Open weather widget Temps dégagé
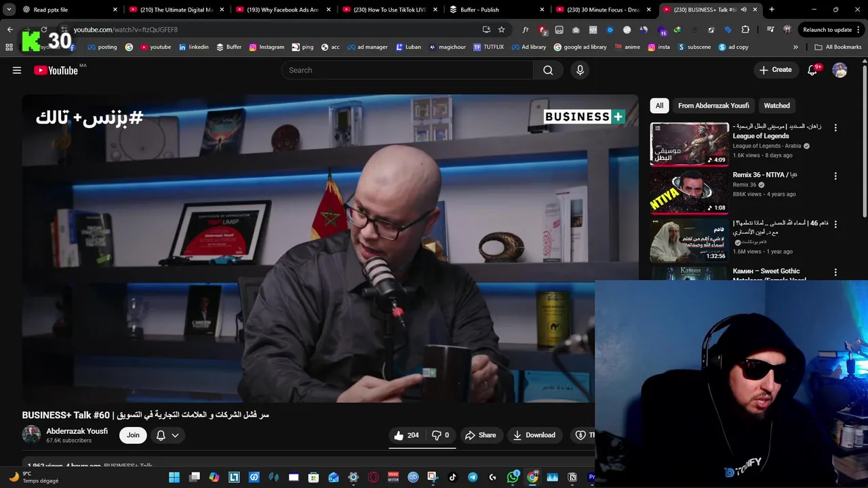 click(34, 477)
